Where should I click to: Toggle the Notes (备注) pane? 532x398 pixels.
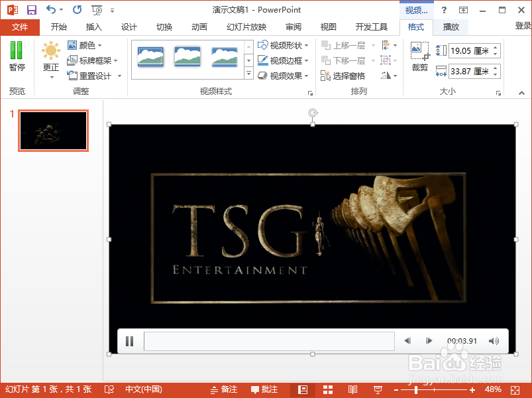[x=224, y=389]
